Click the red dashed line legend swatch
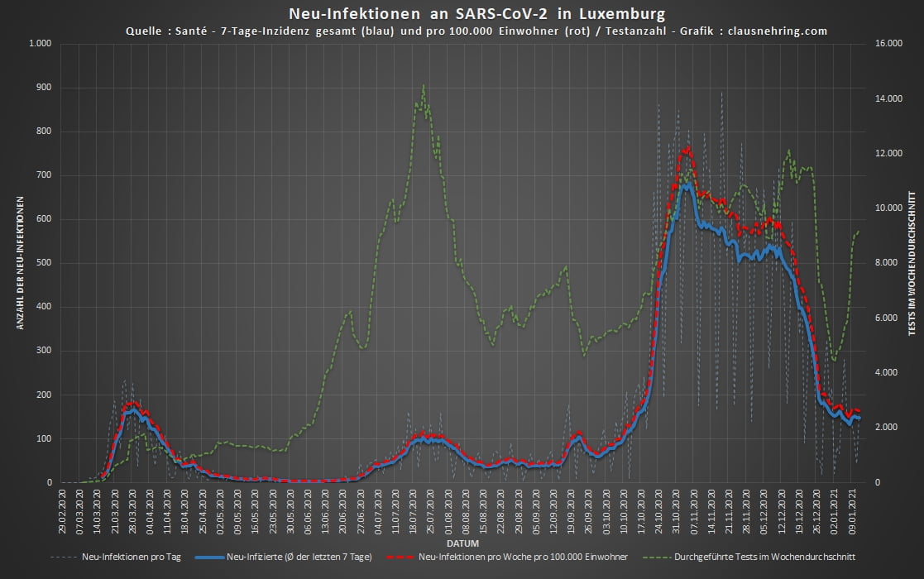 coord(395,557)
